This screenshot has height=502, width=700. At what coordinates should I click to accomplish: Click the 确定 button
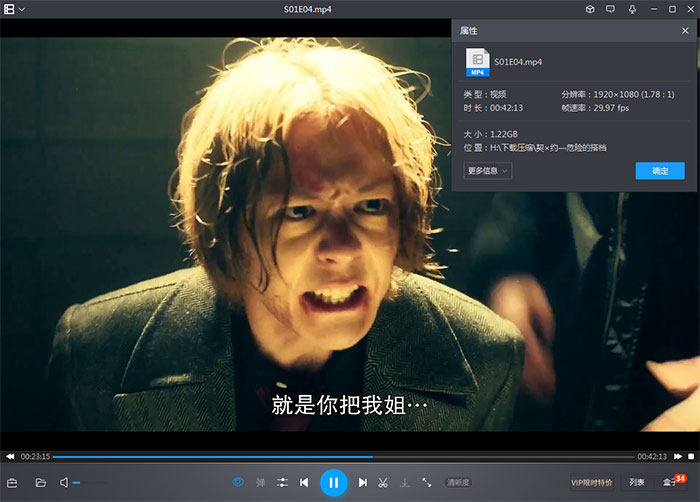pos(660,171)
